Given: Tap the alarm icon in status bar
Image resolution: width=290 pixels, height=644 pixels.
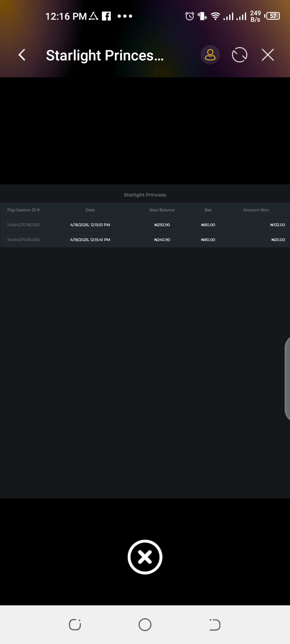Looking at the screenshot, I should 190,16.
